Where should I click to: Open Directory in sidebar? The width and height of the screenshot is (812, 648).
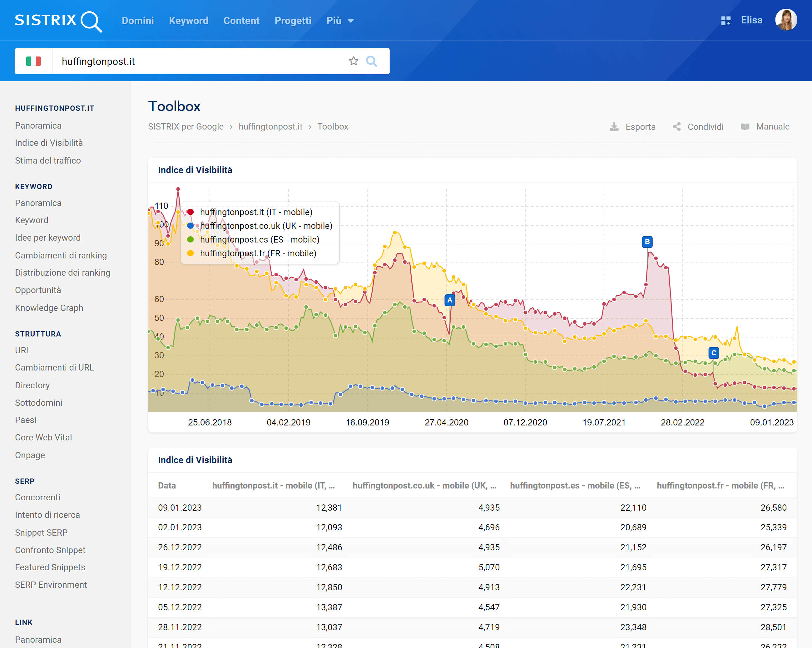click(x=32, y=385)
